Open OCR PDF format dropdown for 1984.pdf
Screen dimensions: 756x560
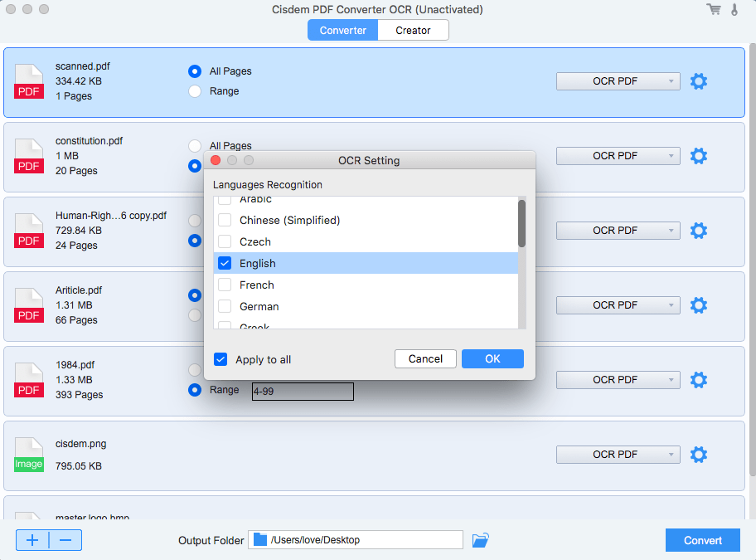click(x=618, y=380)
